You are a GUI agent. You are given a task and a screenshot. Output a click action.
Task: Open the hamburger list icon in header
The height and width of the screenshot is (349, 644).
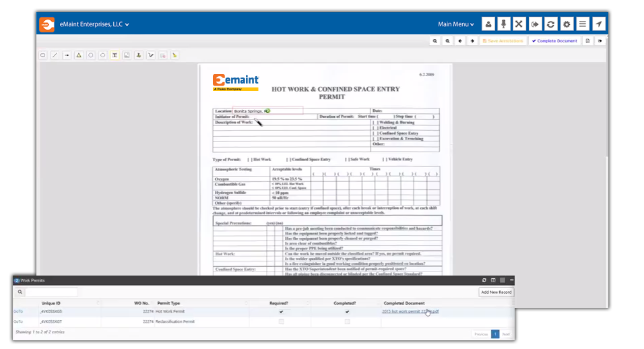click(583, 24)
